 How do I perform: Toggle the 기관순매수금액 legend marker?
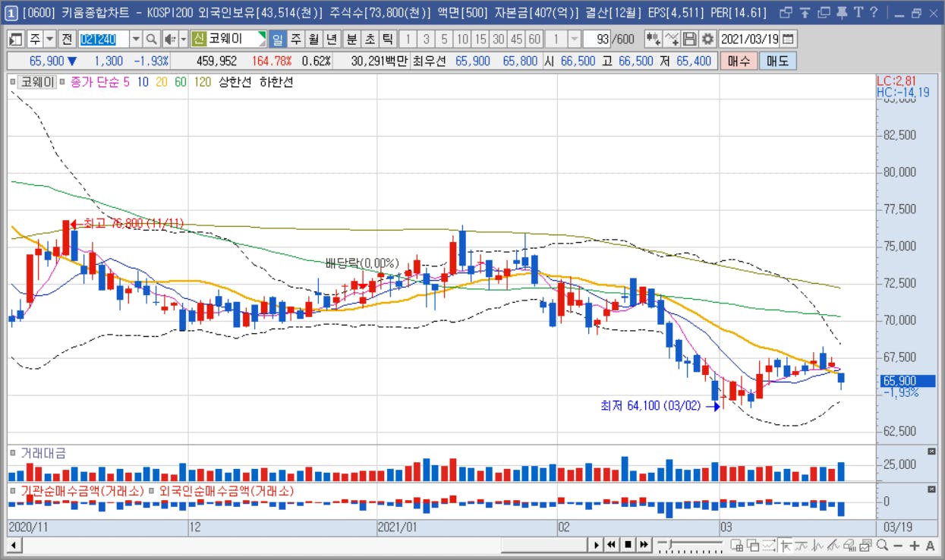13,491
